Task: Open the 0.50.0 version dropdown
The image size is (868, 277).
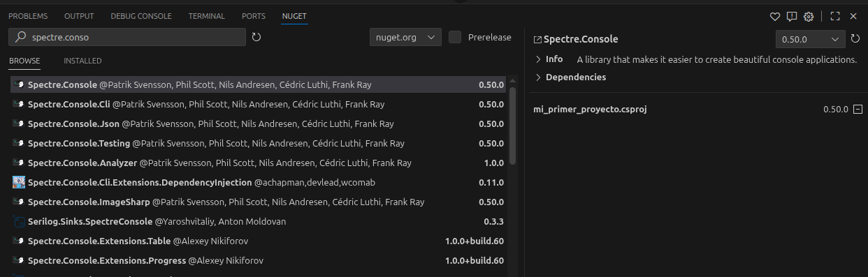Action: 811,40
